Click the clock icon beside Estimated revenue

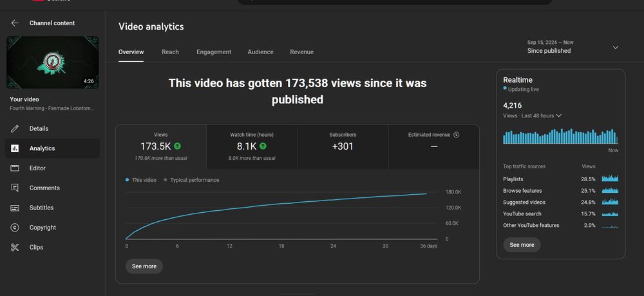pyautogui.click(x=457, y=135)
